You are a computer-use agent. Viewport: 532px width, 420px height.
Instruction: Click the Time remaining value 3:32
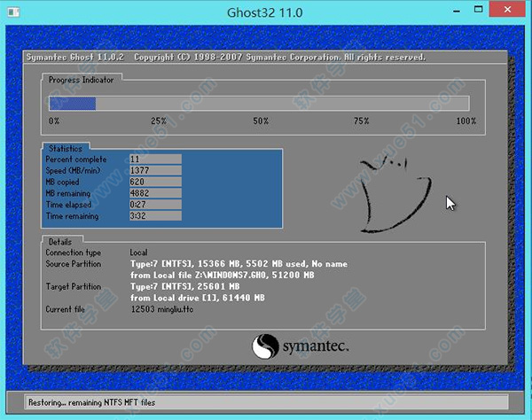pyautogui.click(x=155, y=216)
